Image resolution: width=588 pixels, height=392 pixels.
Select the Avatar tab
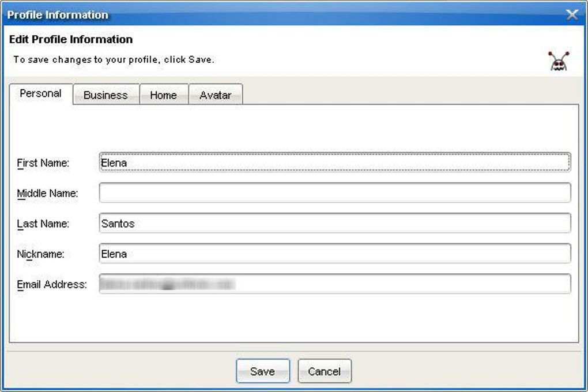coord(216,95)
